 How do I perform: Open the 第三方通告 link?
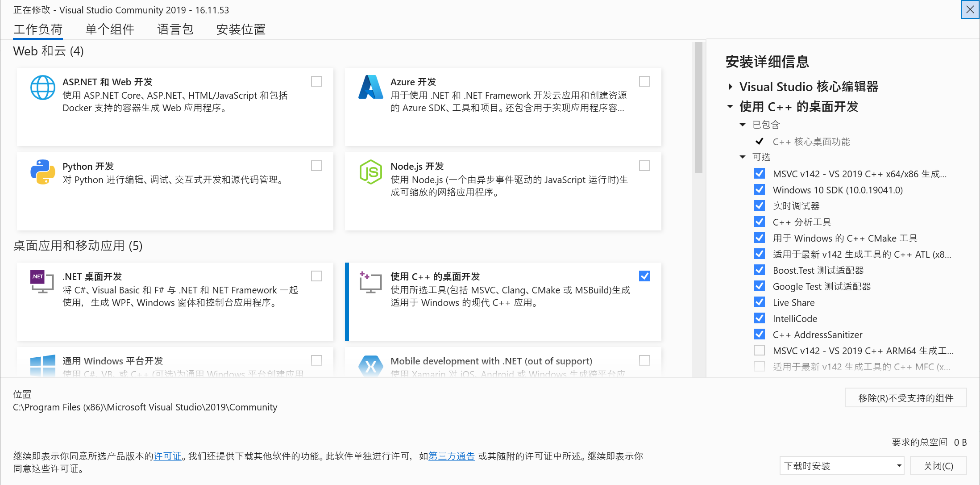(x=451, y=456)
